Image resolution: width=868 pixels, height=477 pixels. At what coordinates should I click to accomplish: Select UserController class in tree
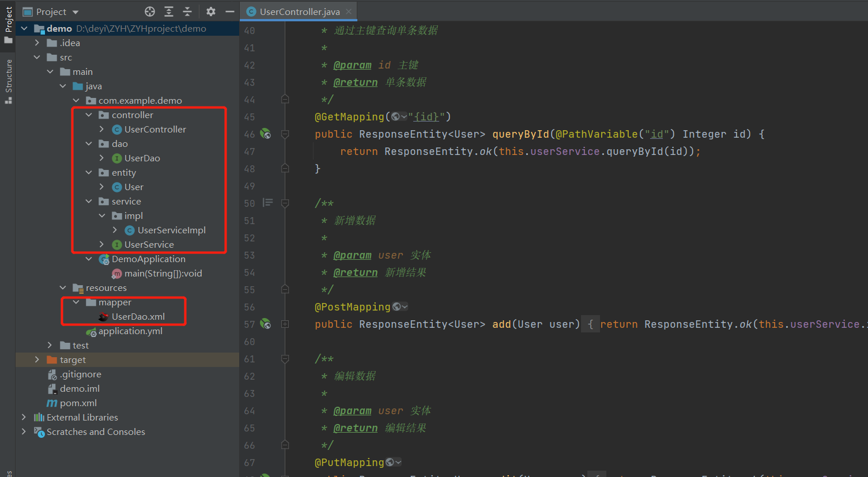click(155, 129)
